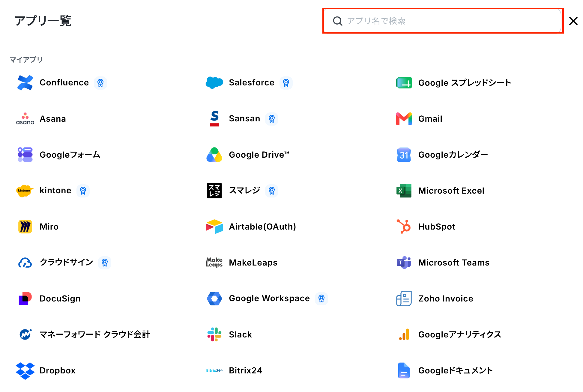
Task: Select the Microsoft Teams icon
Action: coord(404,263)
